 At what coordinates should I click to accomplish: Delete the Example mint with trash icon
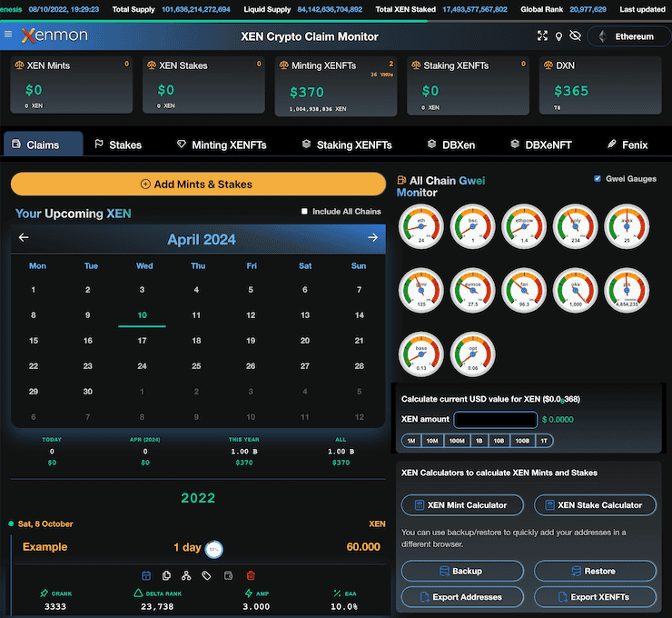[251, 575]
